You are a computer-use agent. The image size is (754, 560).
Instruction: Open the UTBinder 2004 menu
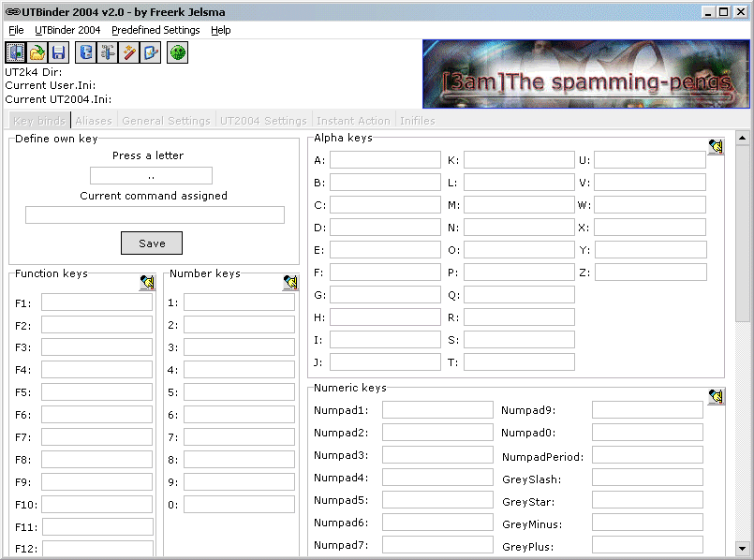[x=67, y=30]
